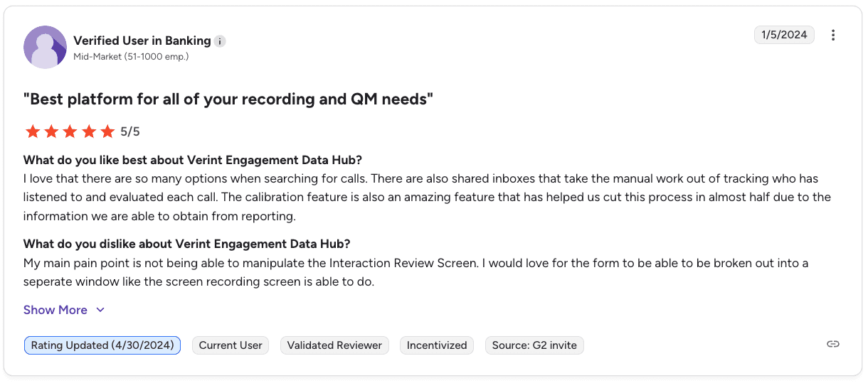Open the review title "Best platform for all..."
Screen dimensions: 868x383
228,99
